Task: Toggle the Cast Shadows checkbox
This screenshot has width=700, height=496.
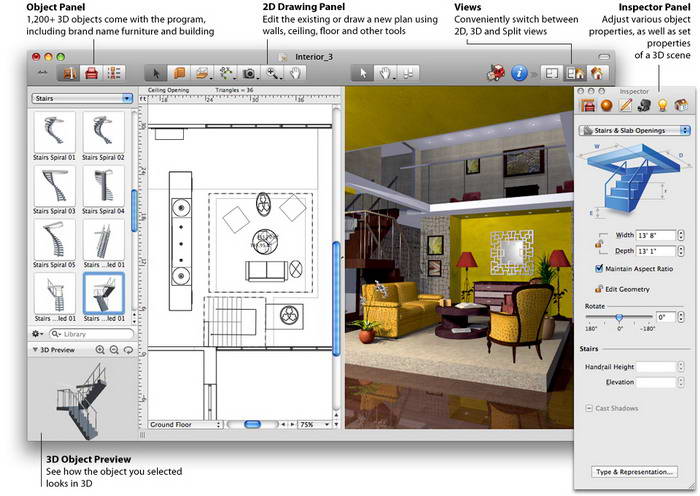Action: pyautogui.click(x=589, y=408)
